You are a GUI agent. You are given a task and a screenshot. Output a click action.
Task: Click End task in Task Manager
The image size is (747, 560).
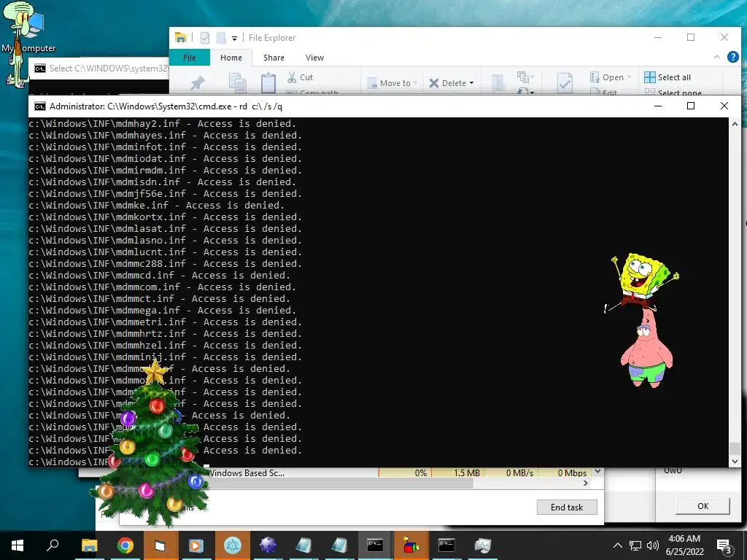[566, 507]
